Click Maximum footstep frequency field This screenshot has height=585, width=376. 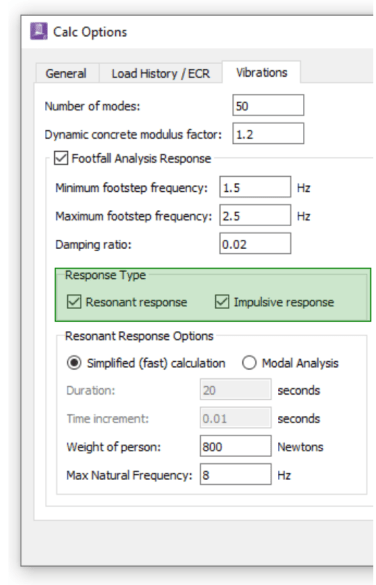[255, 216]
